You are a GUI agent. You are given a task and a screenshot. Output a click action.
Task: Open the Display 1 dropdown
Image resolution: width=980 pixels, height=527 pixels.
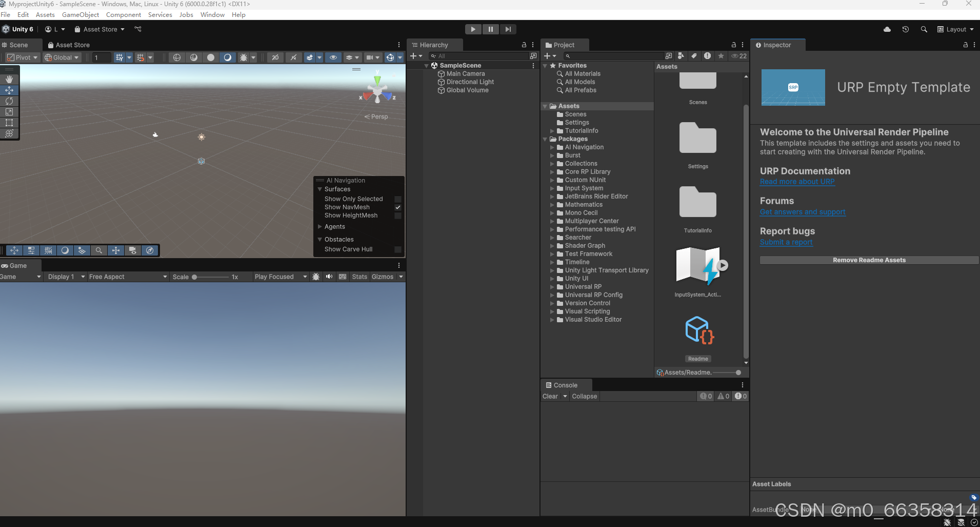pos(66,277)
